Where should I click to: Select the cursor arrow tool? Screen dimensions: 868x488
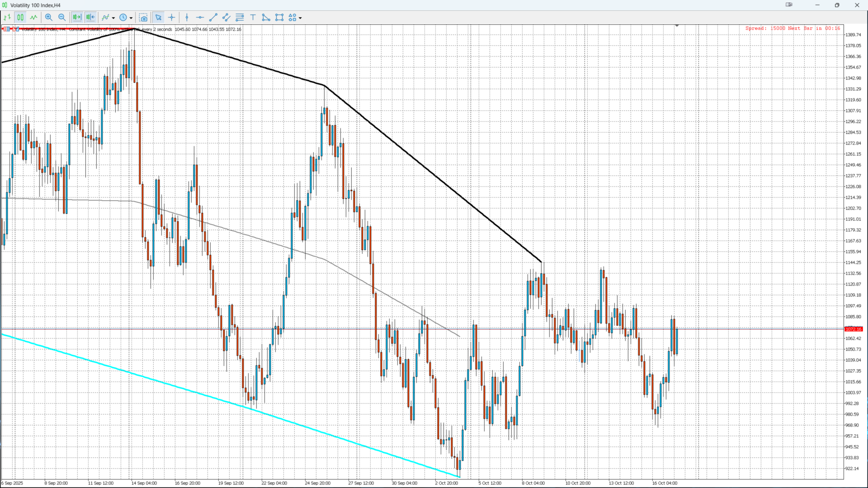tap(158, 18)
